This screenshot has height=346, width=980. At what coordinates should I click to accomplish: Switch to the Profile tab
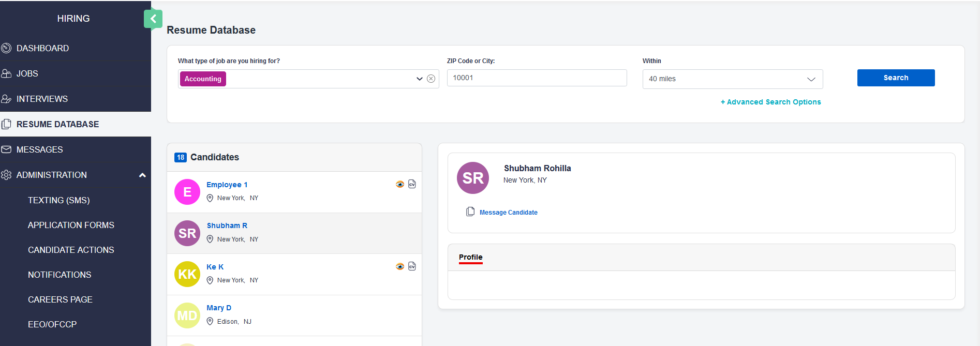(470, 257)
